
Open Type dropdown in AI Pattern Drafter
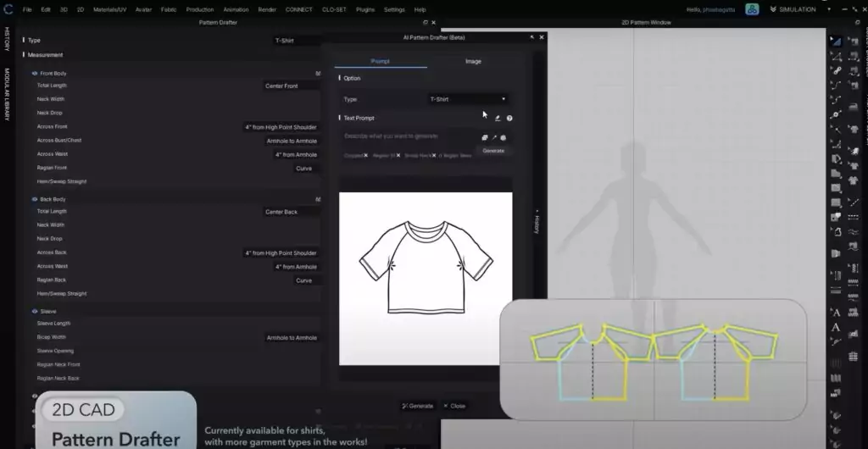tap(468, 99)
